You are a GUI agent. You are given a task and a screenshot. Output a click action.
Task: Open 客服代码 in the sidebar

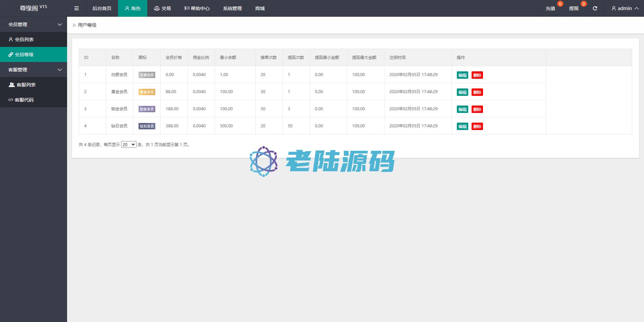click(24, 100)
